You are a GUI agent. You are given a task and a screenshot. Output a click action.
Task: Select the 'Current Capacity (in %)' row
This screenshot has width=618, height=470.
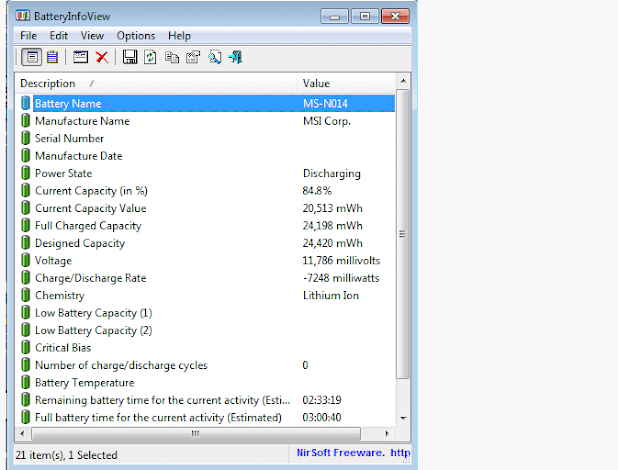[x=205, y=190]
